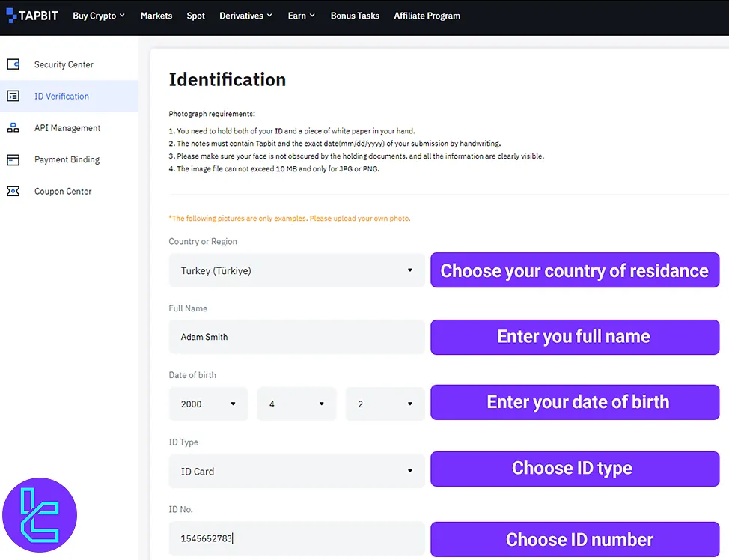
Task: Select the ID Verification sidebar icon
Action: pyautogui.click(x=13, y=97)
